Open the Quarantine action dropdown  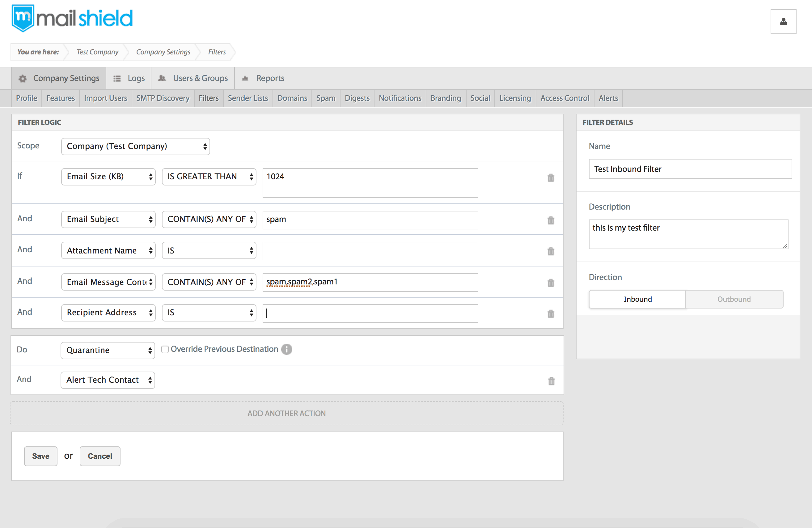coord(108,350)
